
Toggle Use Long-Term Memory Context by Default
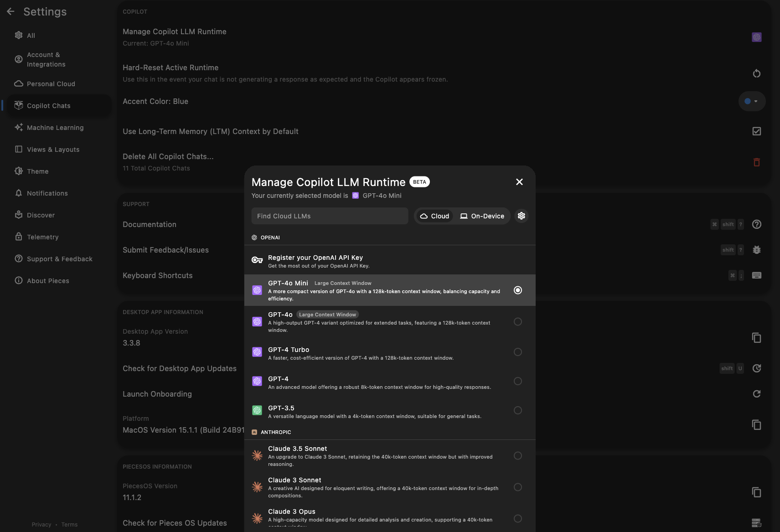coord(757,131)
